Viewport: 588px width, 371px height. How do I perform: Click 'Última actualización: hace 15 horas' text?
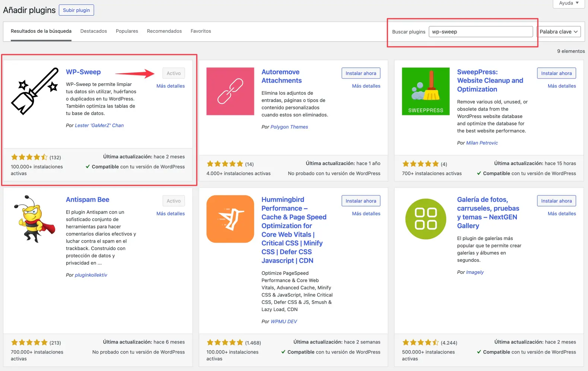[535, 163]
